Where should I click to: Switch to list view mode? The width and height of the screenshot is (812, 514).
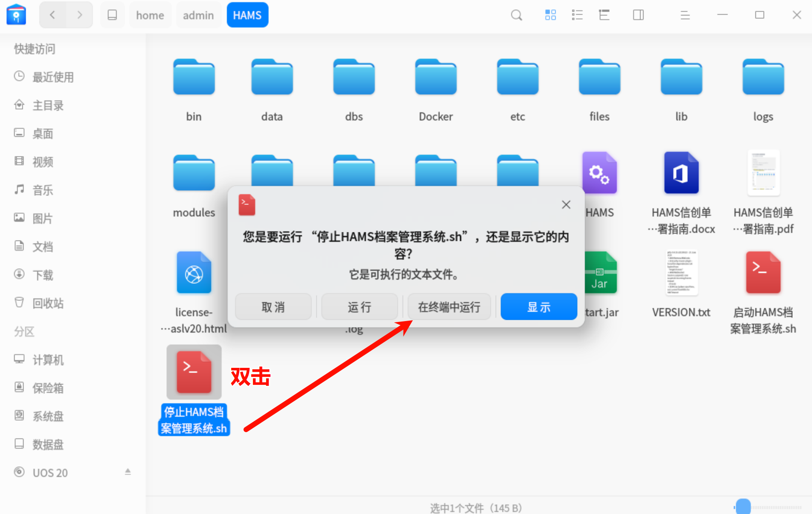[x=577, y=15]
